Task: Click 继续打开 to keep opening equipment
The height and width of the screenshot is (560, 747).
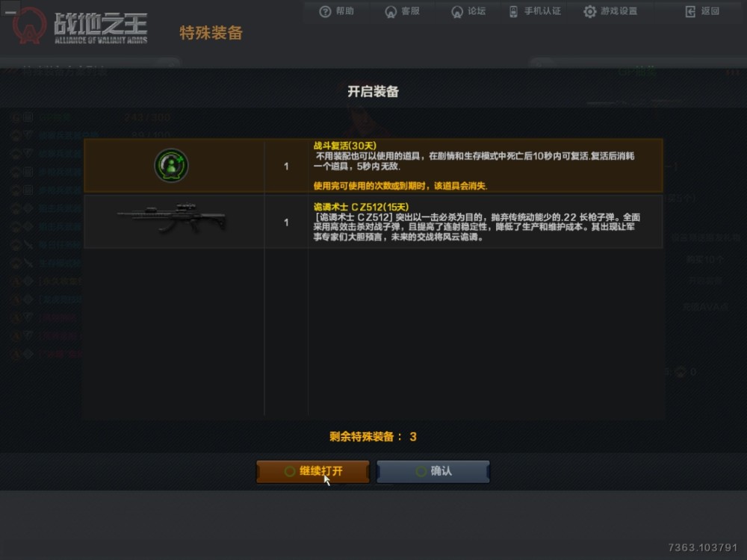Action: (x=313, y=471)
